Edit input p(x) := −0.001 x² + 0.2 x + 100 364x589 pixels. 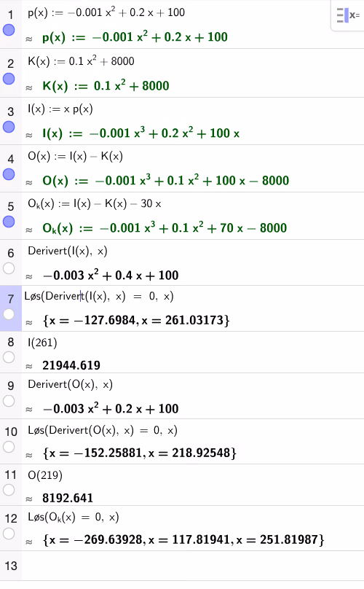click(106, 12)
